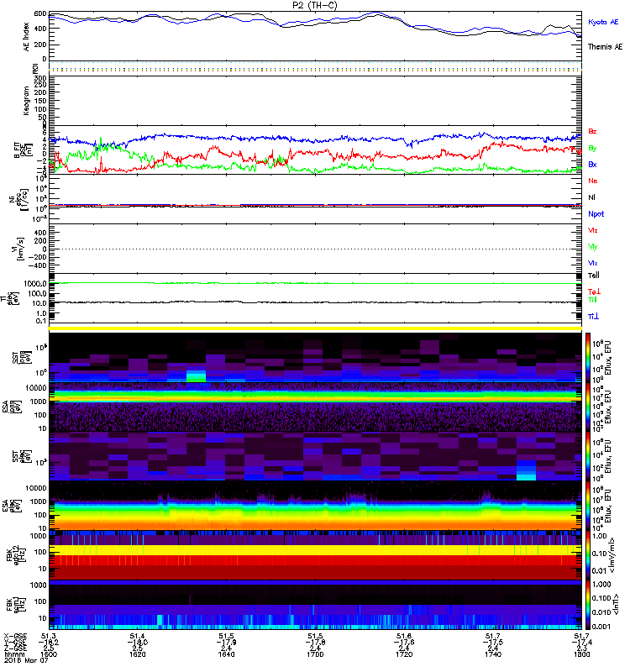Screen dimensions: 630x672
Task: Click the SST ion spectrogram panel
Action: [316, 358]
